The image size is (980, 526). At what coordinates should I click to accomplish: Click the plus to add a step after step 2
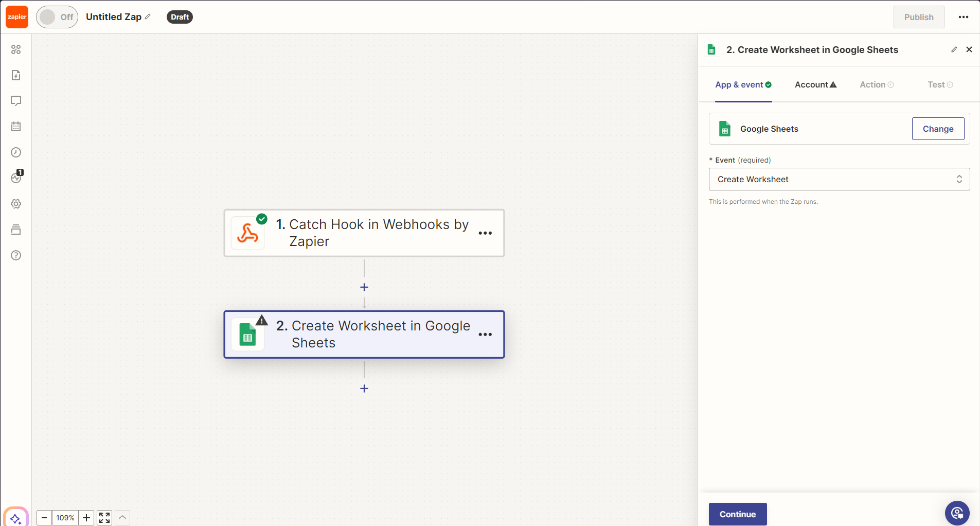(364, 389)
